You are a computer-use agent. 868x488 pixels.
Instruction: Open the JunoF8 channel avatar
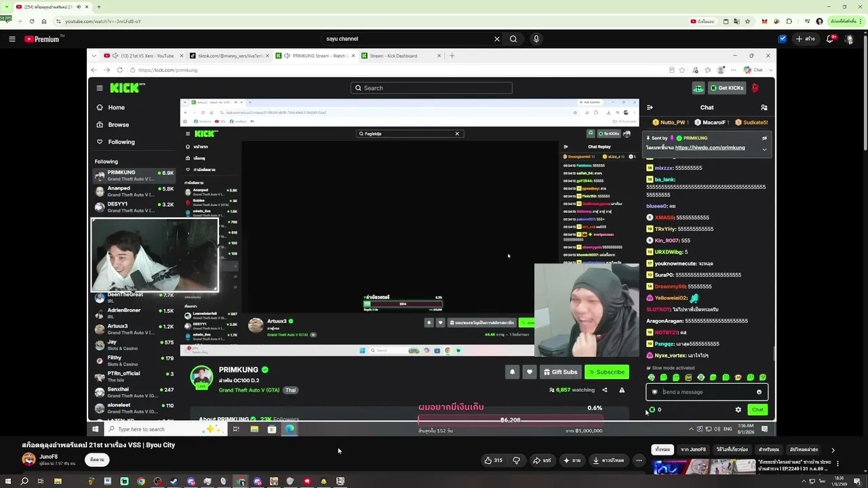[28, 460]
